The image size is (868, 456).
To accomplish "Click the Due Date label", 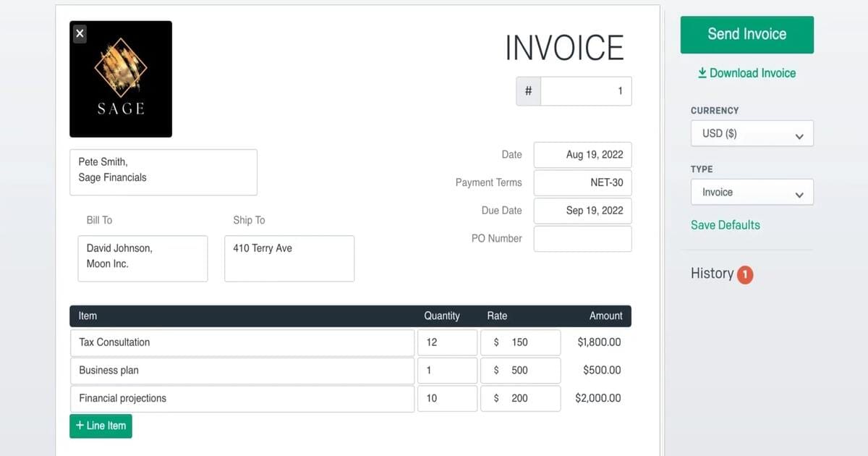I will pos(501,211).
